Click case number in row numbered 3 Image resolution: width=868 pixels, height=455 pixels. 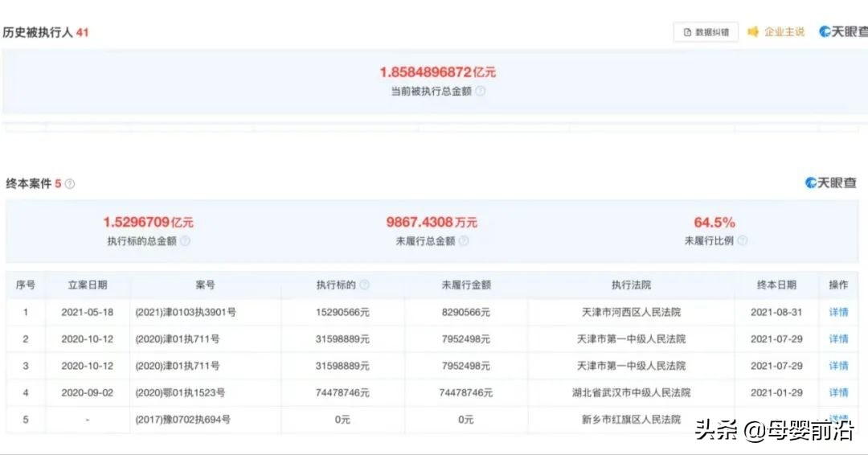(x=177, y=366)
